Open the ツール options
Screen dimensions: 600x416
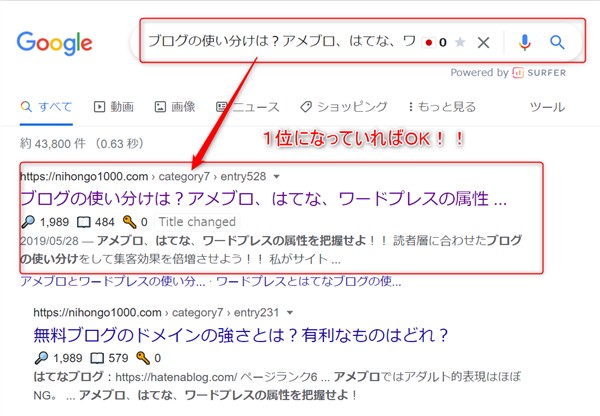click(547, 107)
